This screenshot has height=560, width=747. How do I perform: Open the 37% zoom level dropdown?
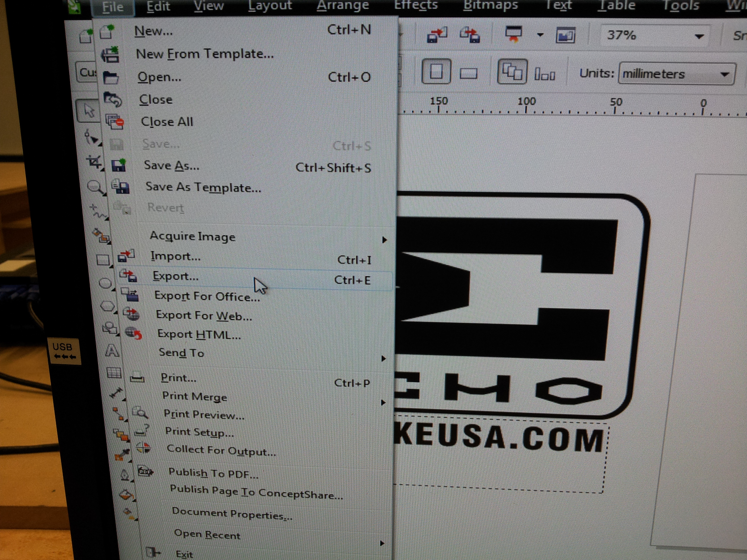coord(699,36)
